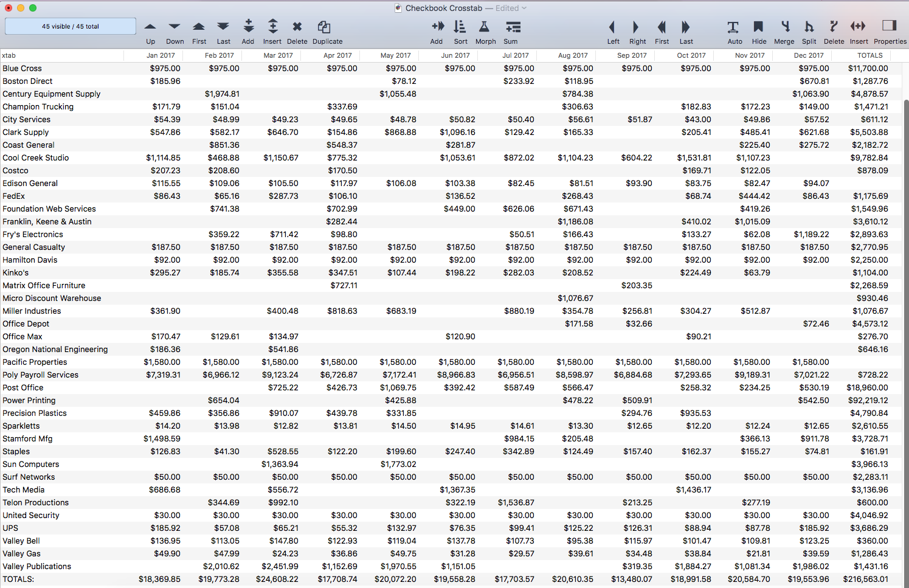Click the Insert record icon

point(272,26)
